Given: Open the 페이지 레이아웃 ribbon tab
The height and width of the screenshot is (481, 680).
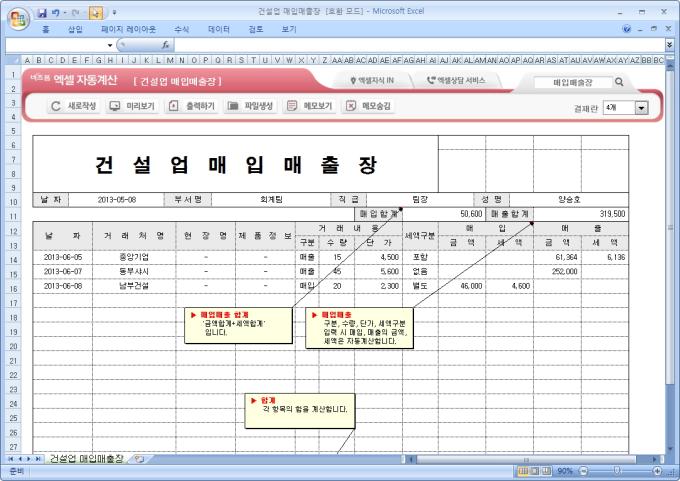Looking at the screenshot, I should point(128,29).
